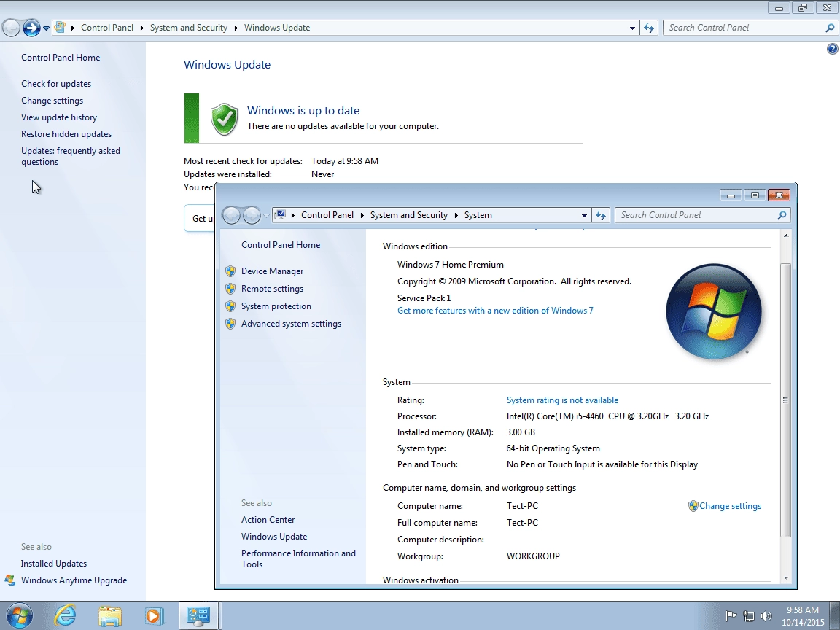This screenshot has height=630, width=840.
Task: Go back in Windows Update window
Action: (11, 28)
